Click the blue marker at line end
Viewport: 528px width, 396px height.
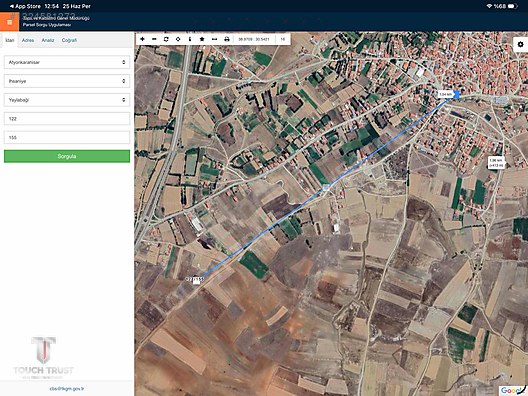[x=457, y=95]
